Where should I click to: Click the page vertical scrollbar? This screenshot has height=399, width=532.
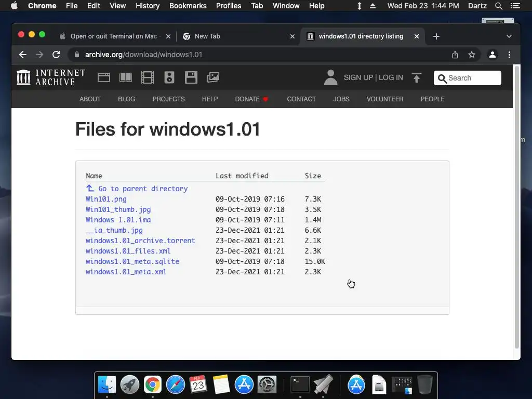pyautogui.click(x=517, y=207)
